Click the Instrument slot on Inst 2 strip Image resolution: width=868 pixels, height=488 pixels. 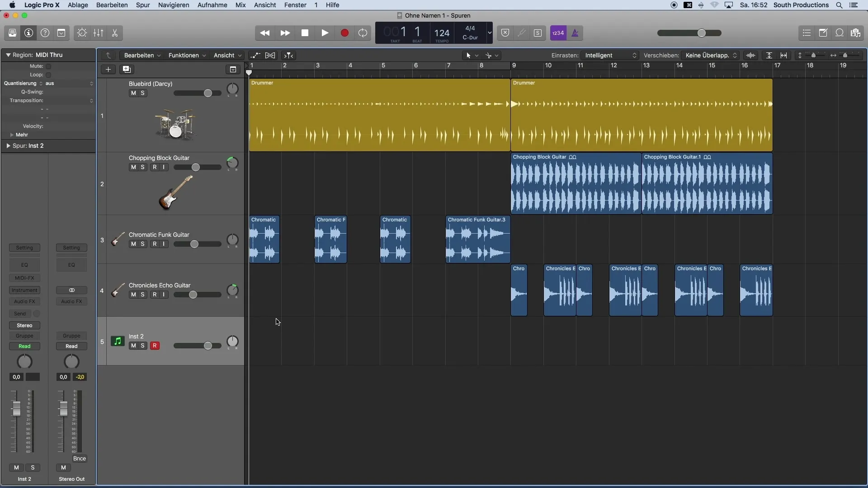pos(24,290)
